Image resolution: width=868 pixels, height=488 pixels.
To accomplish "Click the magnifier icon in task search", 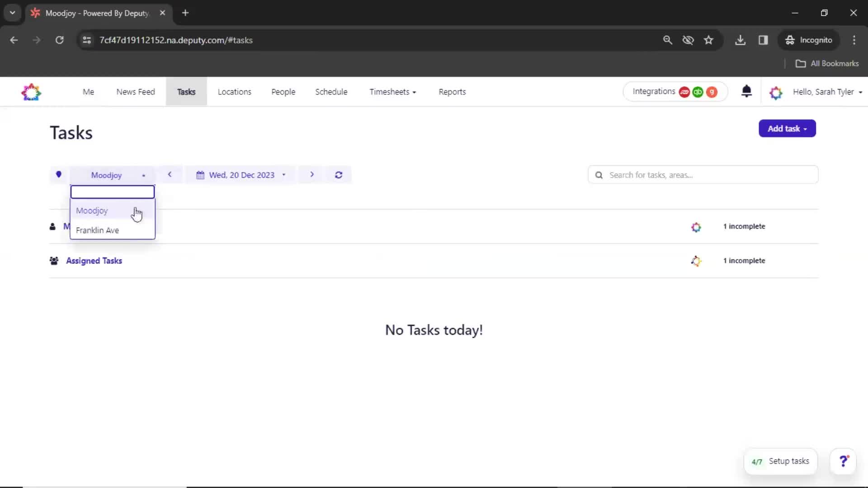I will tap(599, 175).
